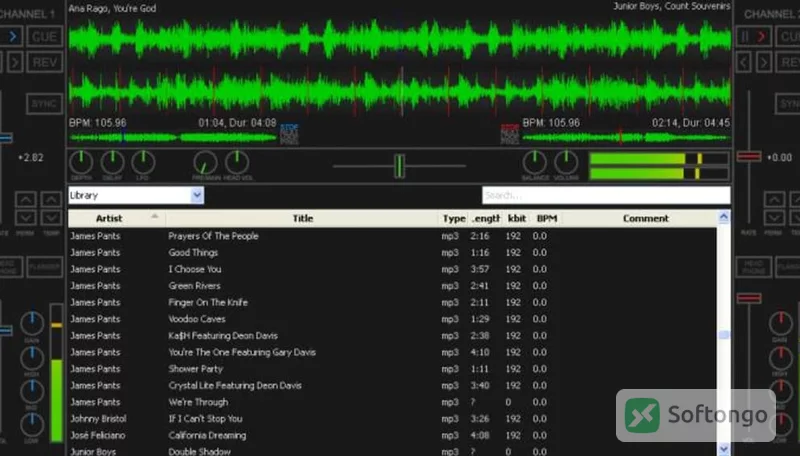The width and height of the screenshot is (800, 456).
Task: Toggle the Channel 1 FLANGER effect
Action: tap(45, 267)
